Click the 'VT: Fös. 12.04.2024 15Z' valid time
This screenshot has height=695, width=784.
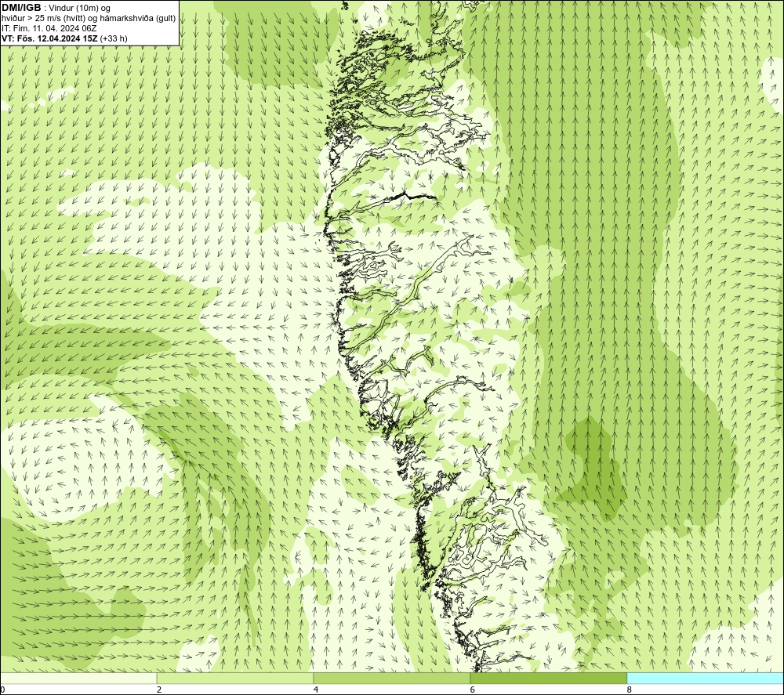click(50, 38)
